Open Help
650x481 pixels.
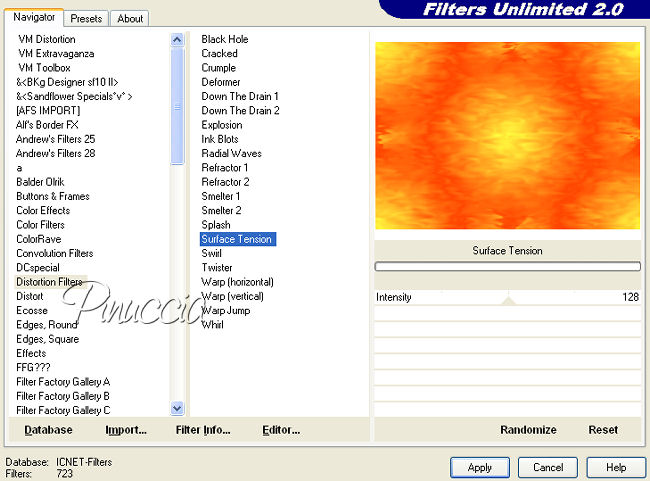(616, 468)
